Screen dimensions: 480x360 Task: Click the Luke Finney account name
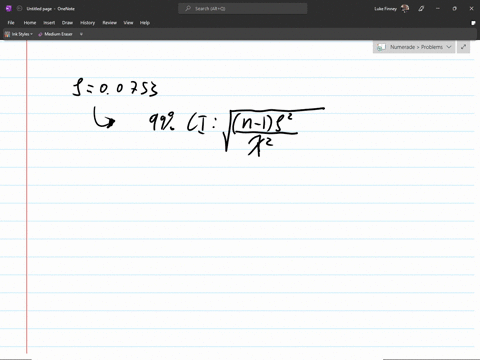(x=386, y=9)
